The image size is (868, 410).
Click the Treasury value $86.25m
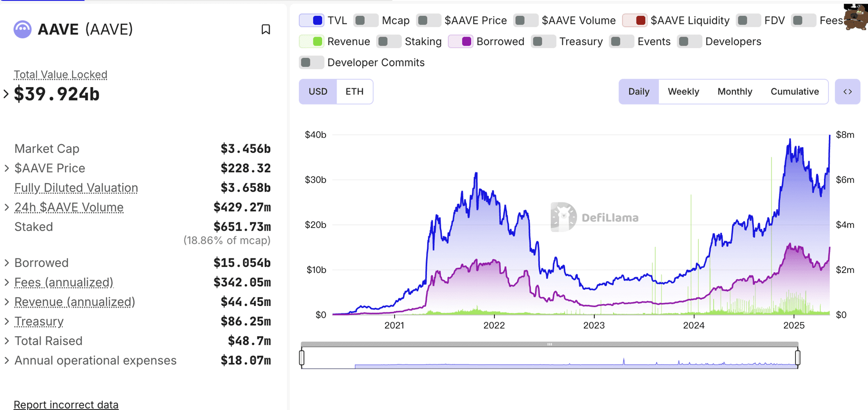click(x=245, y=321)
